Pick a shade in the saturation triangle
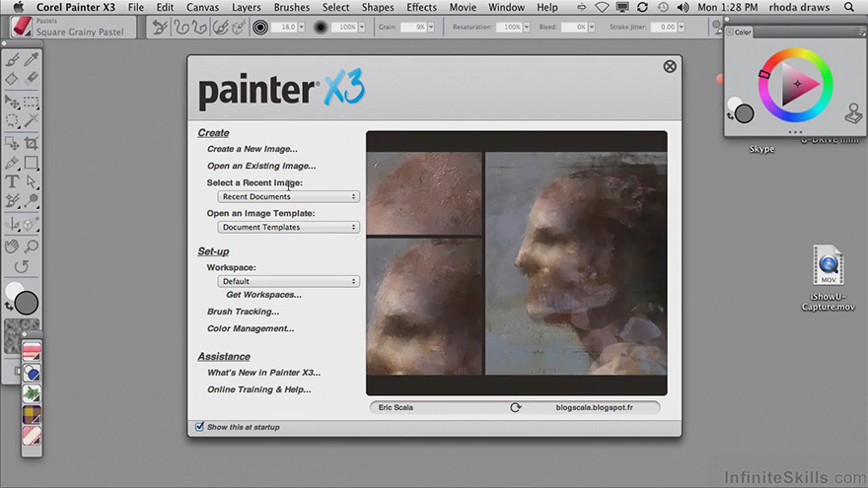868x488 pixels. tap(797, 85)
